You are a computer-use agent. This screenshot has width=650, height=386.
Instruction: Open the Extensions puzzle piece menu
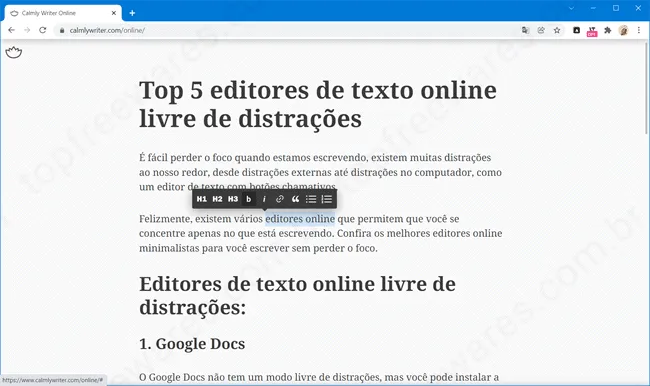[608, 30]
